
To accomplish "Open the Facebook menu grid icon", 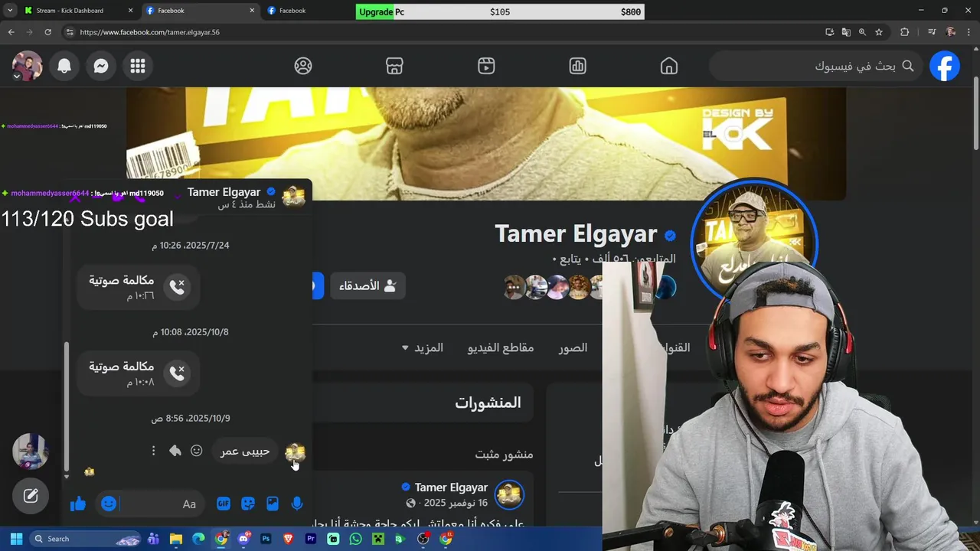I will [x=138, y=66].
